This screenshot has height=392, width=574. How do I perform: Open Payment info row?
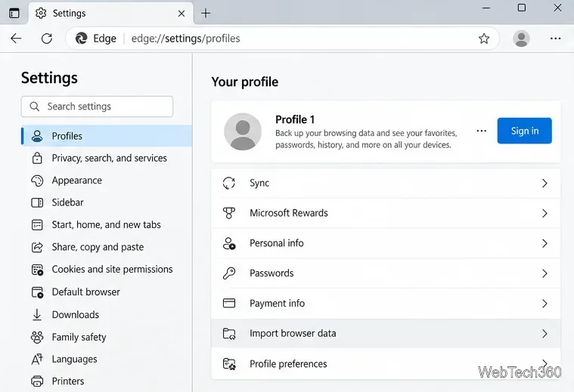(x=386, y=303)
